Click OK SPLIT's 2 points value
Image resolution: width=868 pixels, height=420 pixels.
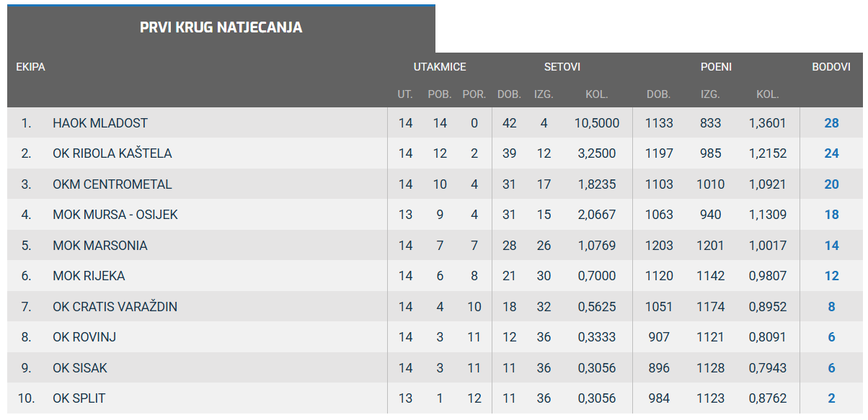[x=831, y=398]
